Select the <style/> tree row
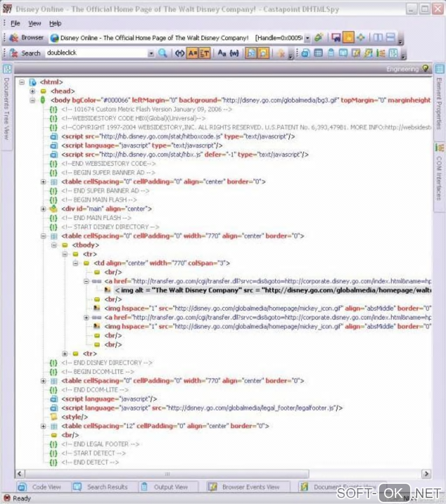Screen dimensions: 446x504 click(x=75, y=417)
